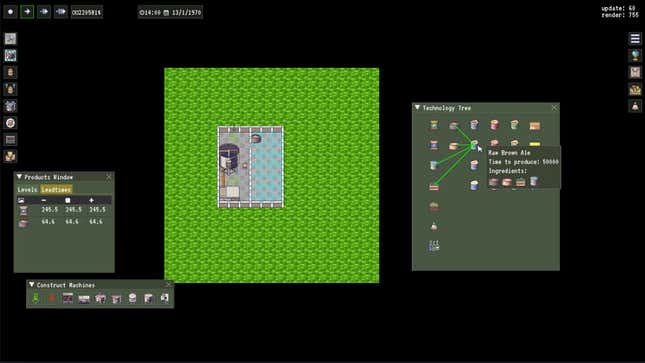Viewport: 645px width, 363px height.
Task: Select the fastest speed triple arrow button
Action: tap(60, 12)
